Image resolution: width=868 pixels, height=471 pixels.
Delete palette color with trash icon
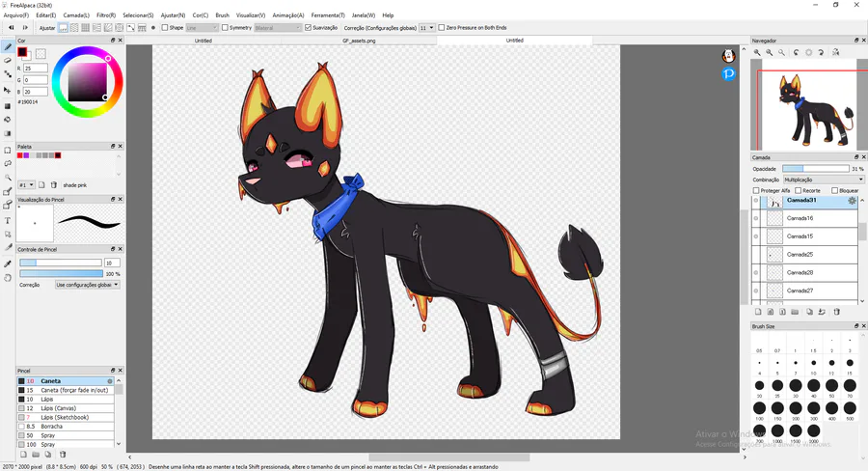[54, 185]
